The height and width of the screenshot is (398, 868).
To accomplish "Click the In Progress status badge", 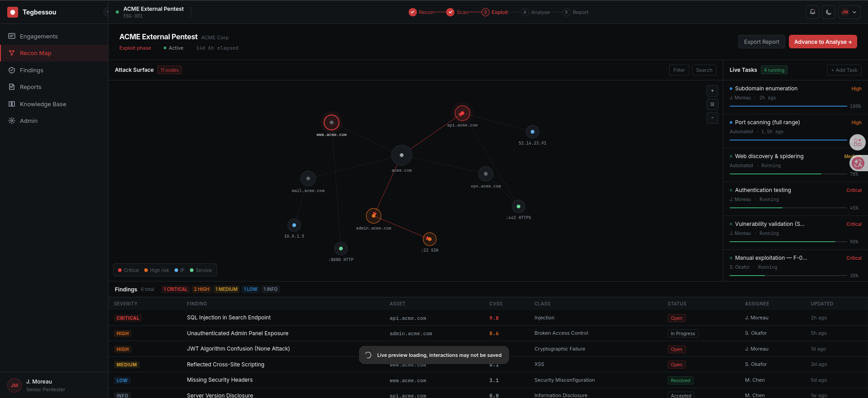I will [x=683, y=333].
